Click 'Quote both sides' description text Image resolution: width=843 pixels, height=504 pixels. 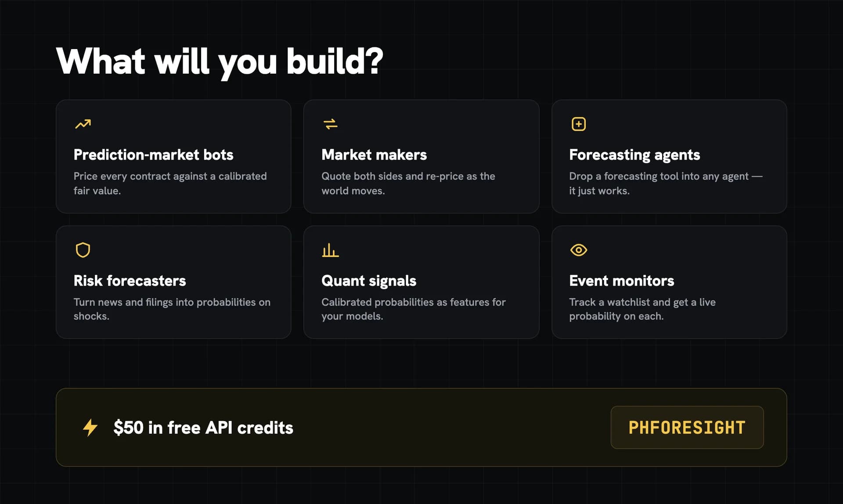tap(408, 183)
